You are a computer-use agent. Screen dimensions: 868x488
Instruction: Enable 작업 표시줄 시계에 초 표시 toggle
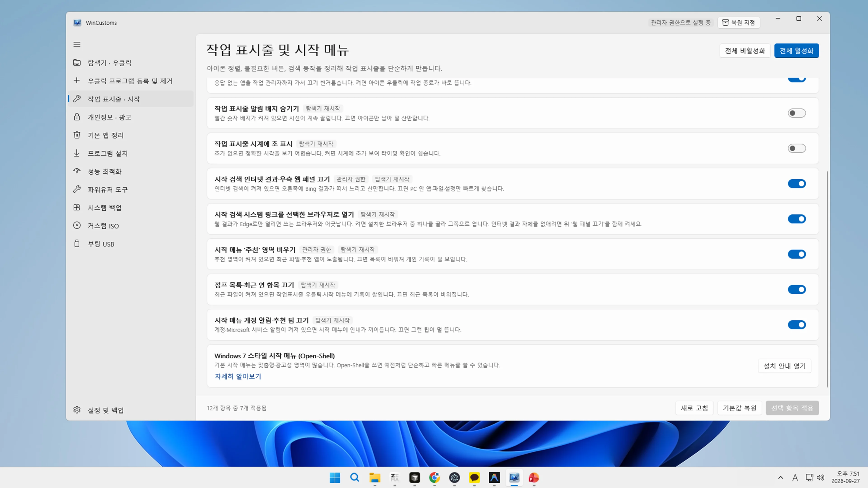(797, 148)
